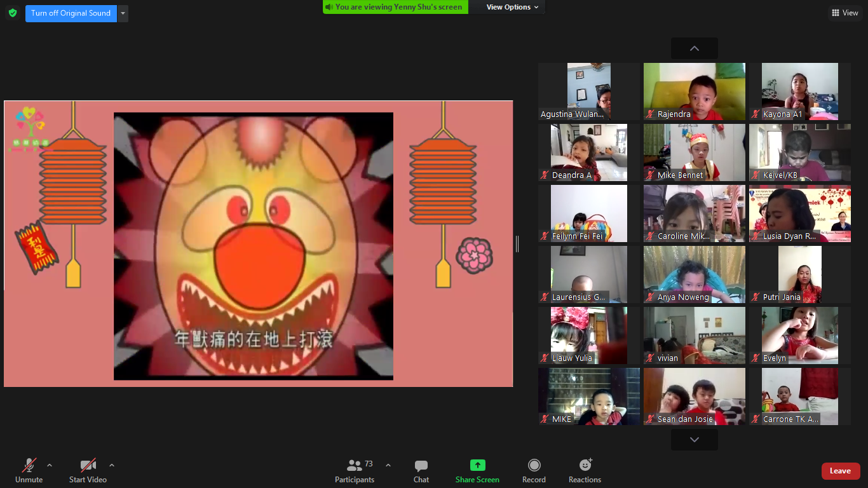Open Original Sound dropdown arrow
This screenshot has width=868, height=488.
pyautogui.click(x=123, y=13)
